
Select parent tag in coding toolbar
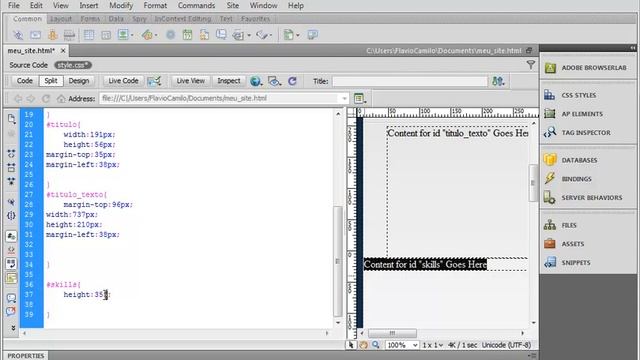coord(11,202)
